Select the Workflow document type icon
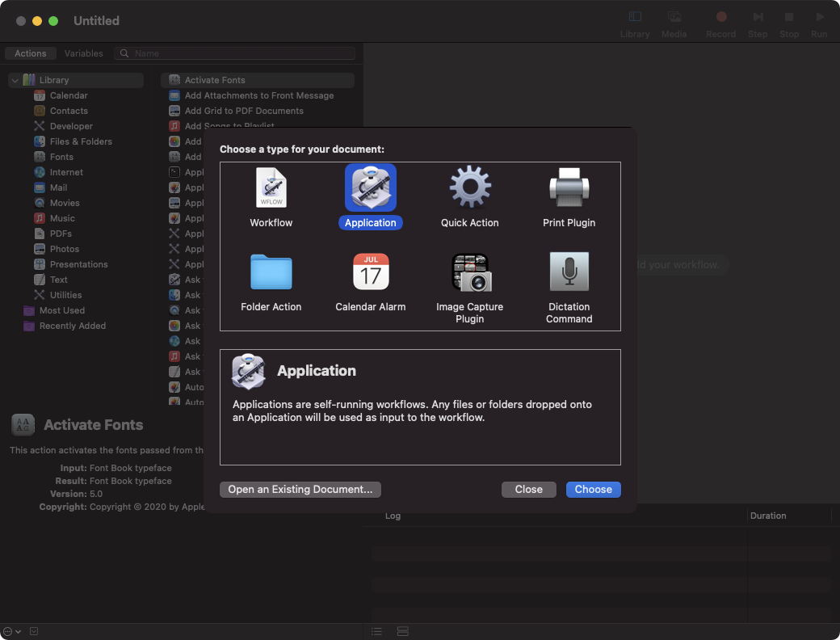The image size is (840, 640). pos(271,187)
